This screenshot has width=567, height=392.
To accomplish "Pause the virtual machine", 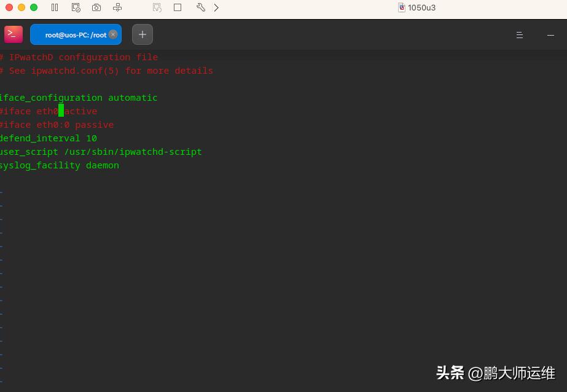I will [55, 7].
